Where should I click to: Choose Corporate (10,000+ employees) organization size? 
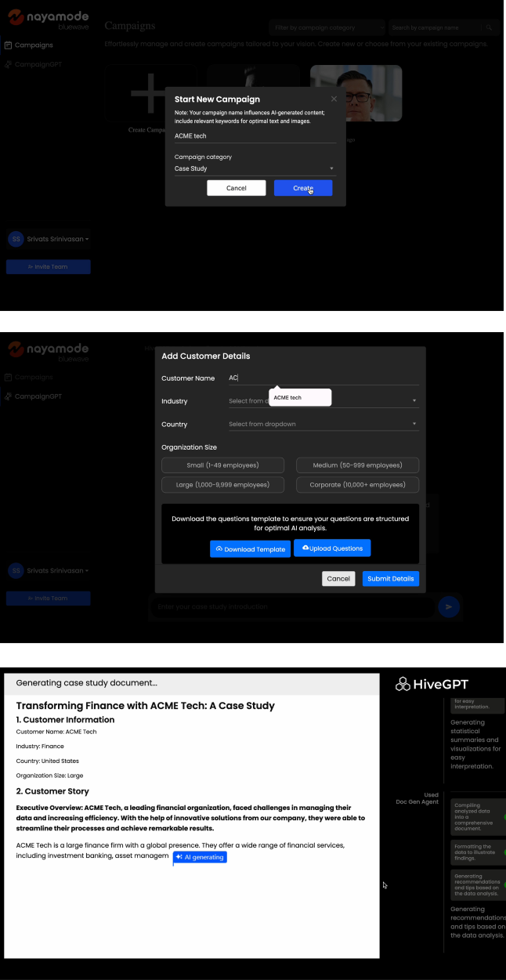(357, 485)
